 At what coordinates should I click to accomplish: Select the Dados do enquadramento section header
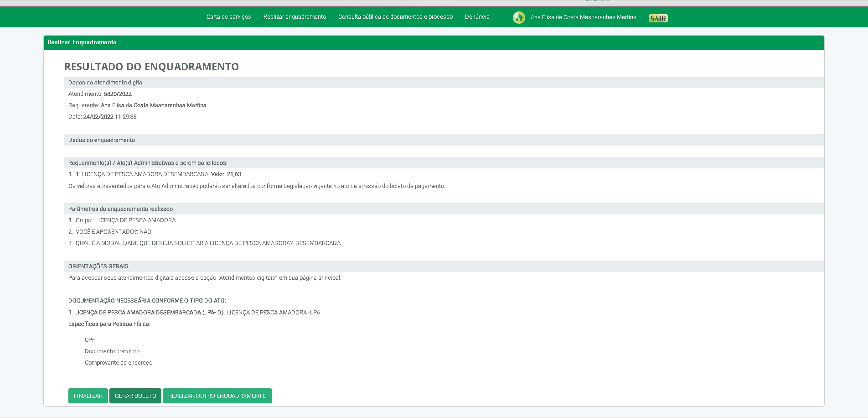click(x=102, y=140)
